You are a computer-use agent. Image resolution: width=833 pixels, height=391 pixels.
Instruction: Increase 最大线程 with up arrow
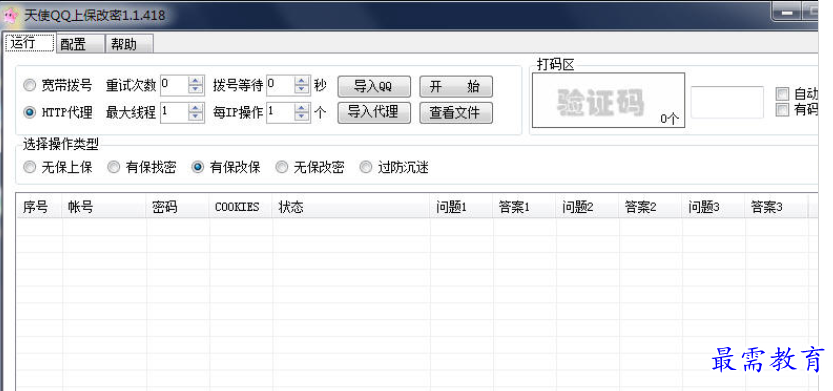point(196,108)
